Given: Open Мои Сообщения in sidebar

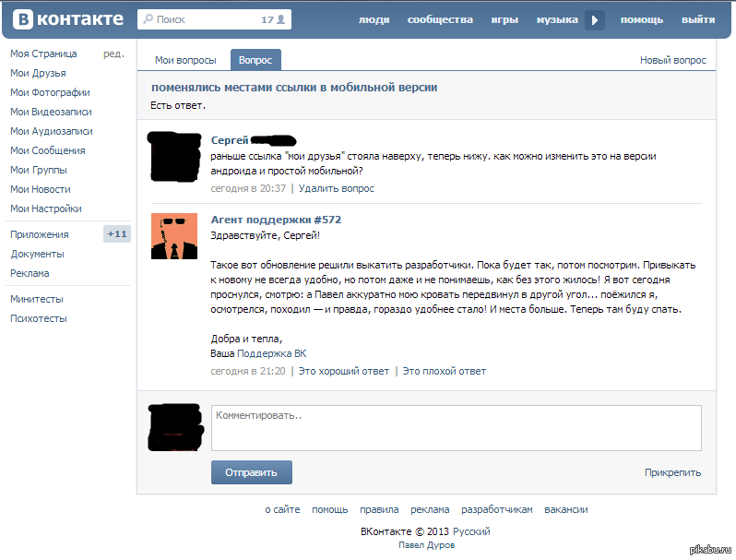Looking at the screenshot, I should [48, 150].
